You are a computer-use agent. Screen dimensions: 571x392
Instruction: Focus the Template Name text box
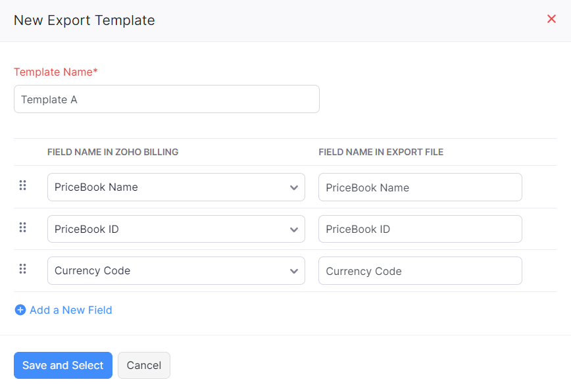(166, 99)
